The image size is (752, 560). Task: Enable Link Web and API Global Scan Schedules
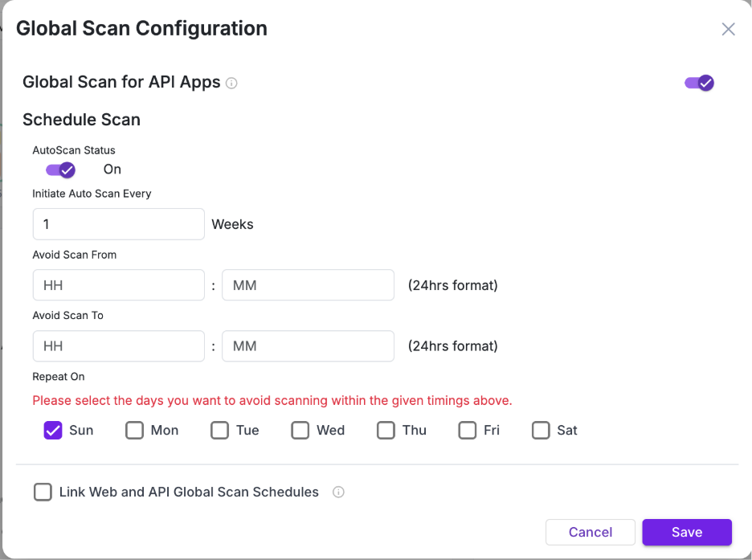[43, 492]
